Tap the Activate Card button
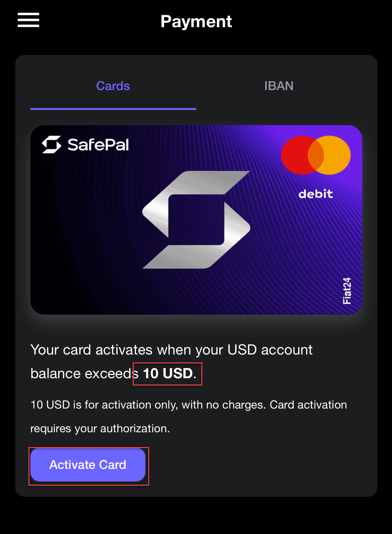This screenshot has width=392, height=534. 88,465
